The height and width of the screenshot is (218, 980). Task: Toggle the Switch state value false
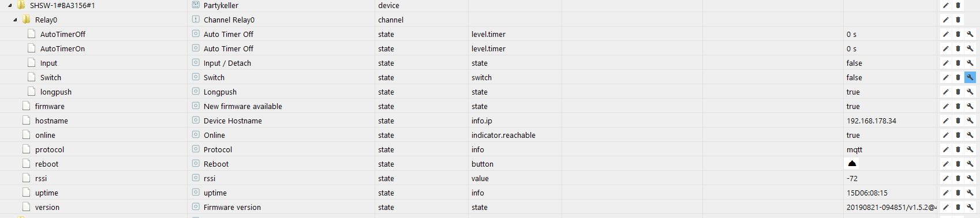[x=854, y=77]
